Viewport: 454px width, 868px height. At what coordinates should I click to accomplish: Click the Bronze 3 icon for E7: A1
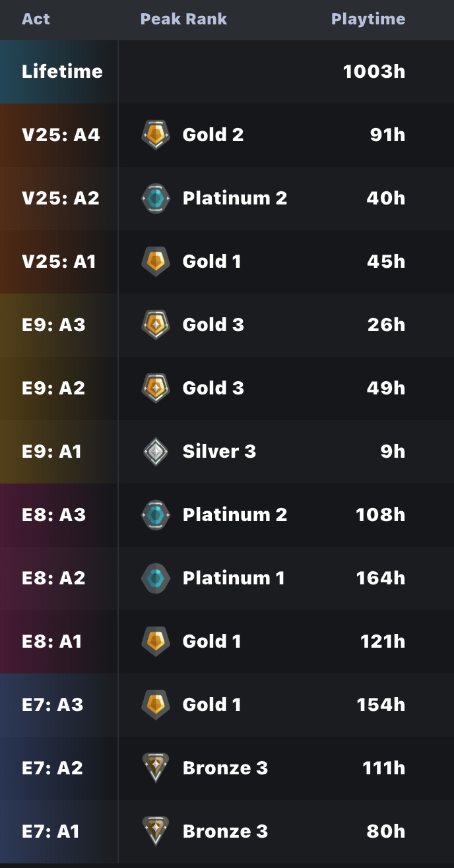(156, 831)
